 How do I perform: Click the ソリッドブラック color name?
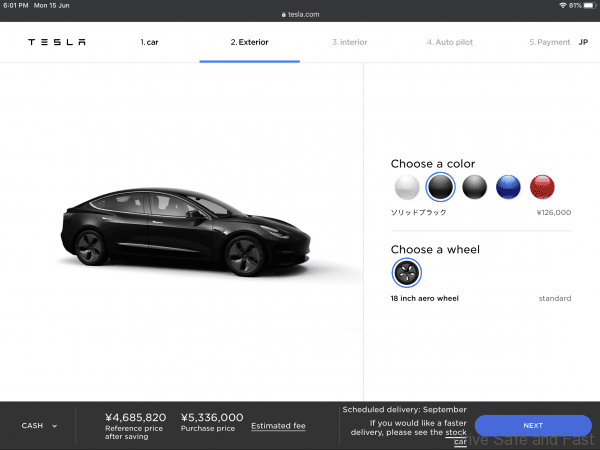[419, 212]
